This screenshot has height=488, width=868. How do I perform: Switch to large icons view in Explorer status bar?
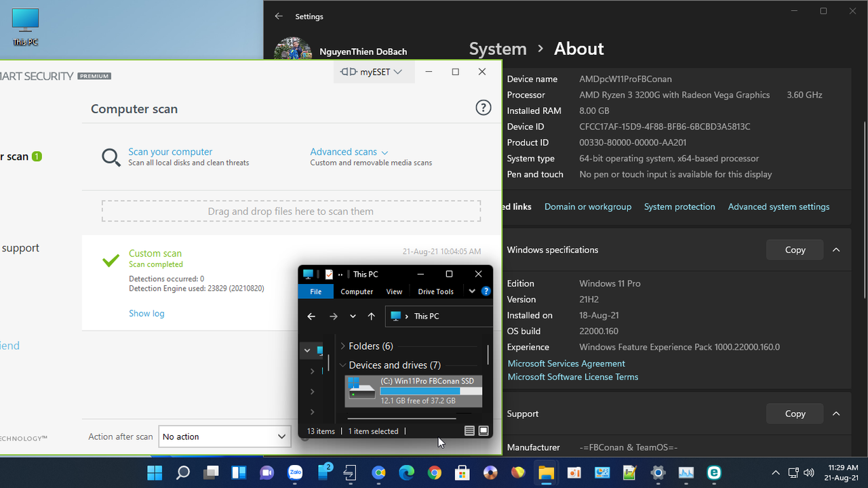point(484,430)
